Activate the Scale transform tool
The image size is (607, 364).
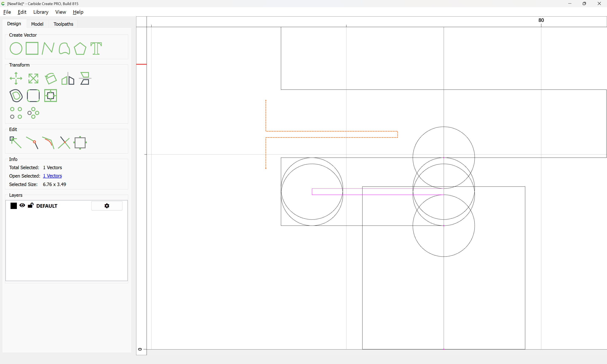click(33, 79)
